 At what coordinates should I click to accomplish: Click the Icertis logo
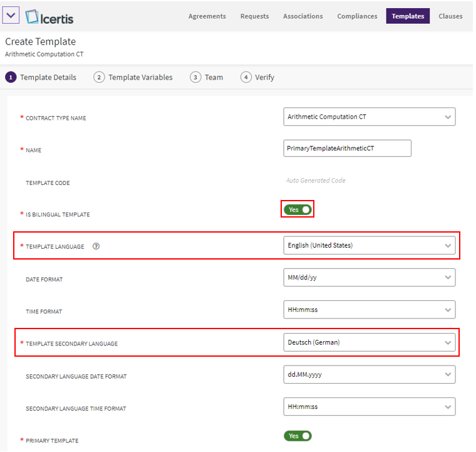50,16
